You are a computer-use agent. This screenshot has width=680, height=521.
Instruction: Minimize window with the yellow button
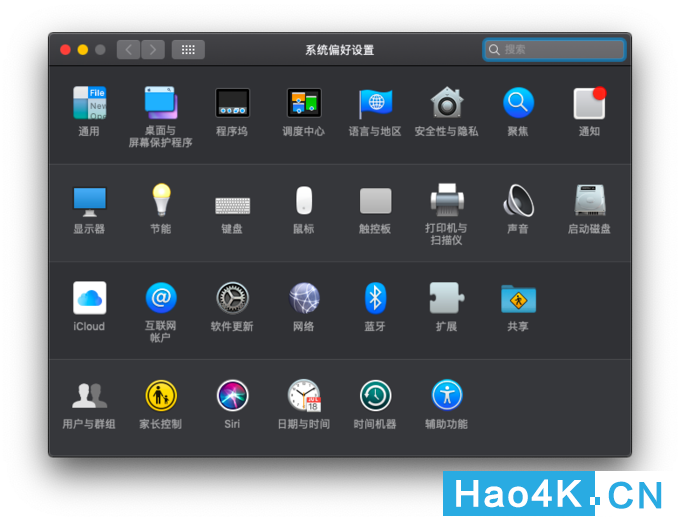coord(83,49)
